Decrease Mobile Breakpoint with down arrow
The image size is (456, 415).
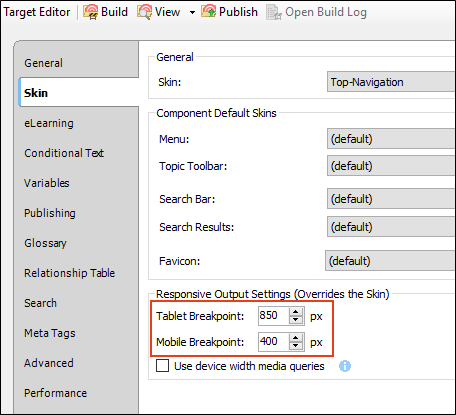tap(296, 346)
